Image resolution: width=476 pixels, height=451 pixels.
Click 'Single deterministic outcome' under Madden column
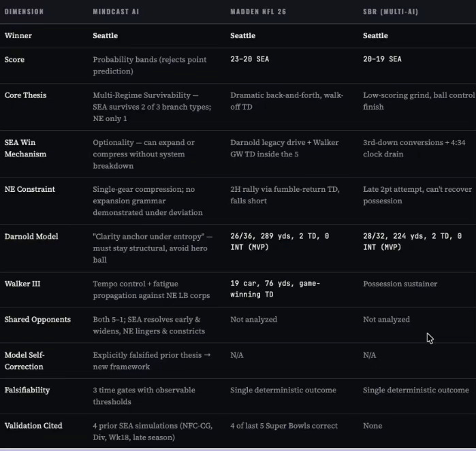[x=283, y=390]
